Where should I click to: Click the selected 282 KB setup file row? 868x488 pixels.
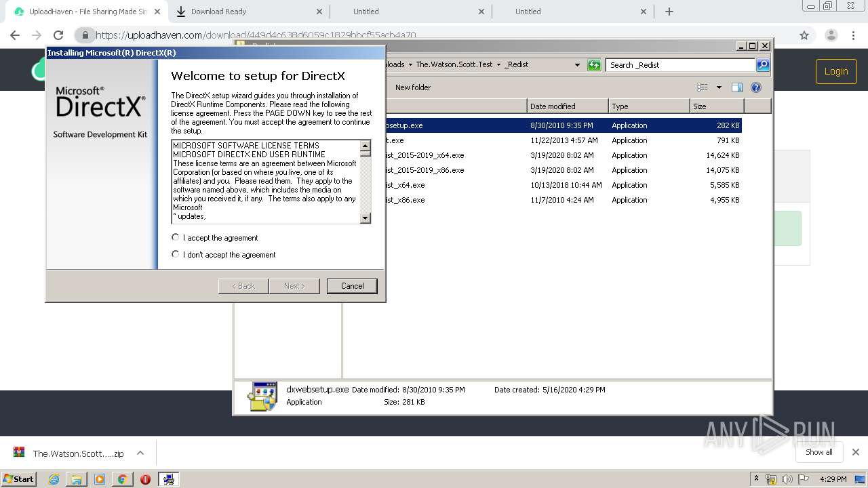coord(564,125)
